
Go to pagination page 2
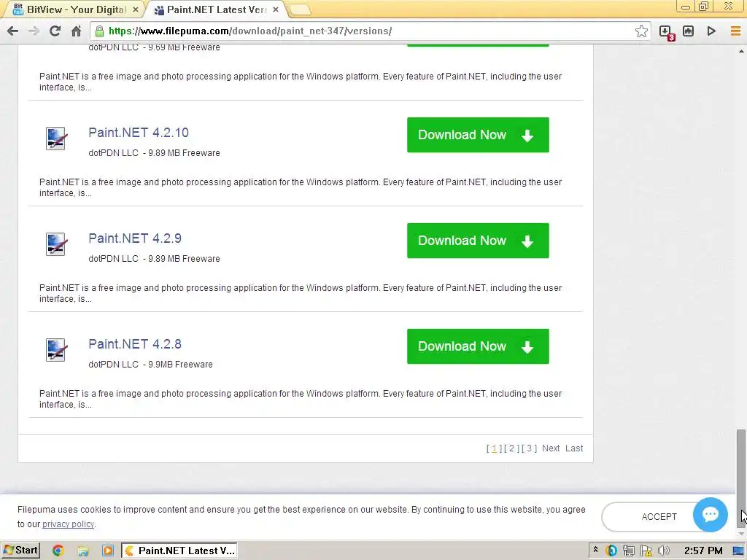[511, 448]
